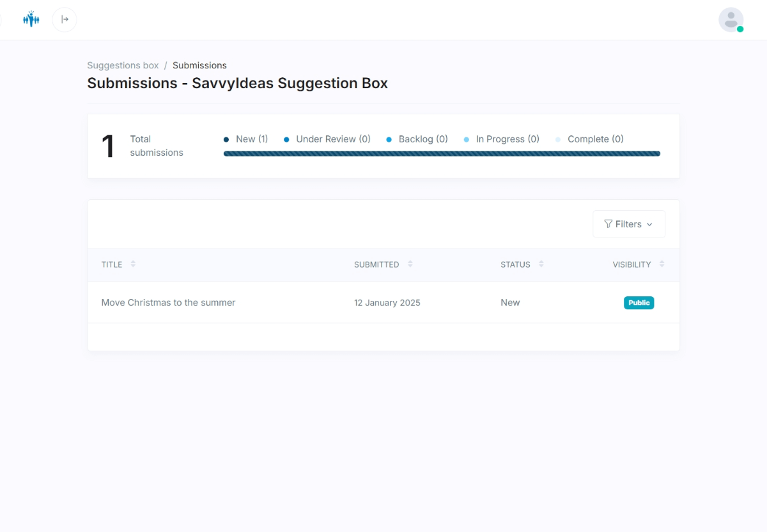Click the 'Backlog (0)' legend

(417, 139)
